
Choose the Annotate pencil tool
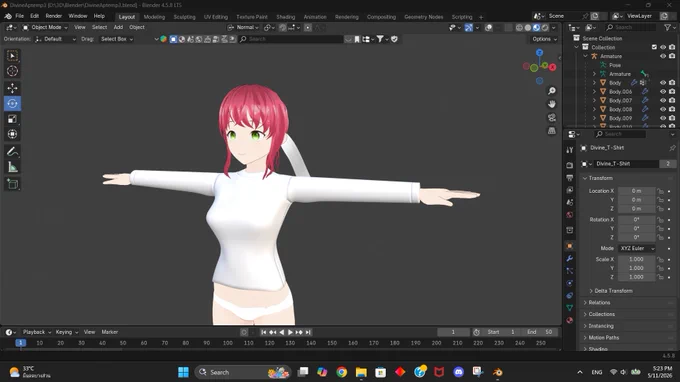point(12,151)
